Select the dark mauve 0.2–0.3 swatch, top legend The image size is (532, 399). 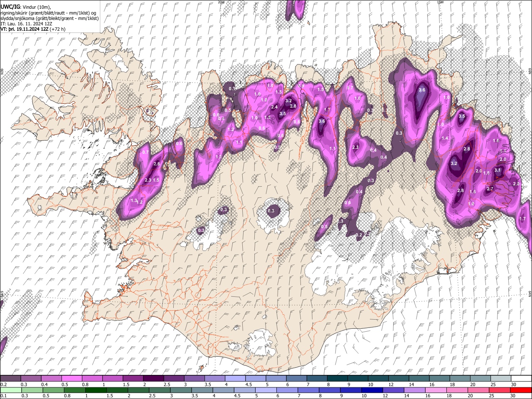click(x=10, y=378)
